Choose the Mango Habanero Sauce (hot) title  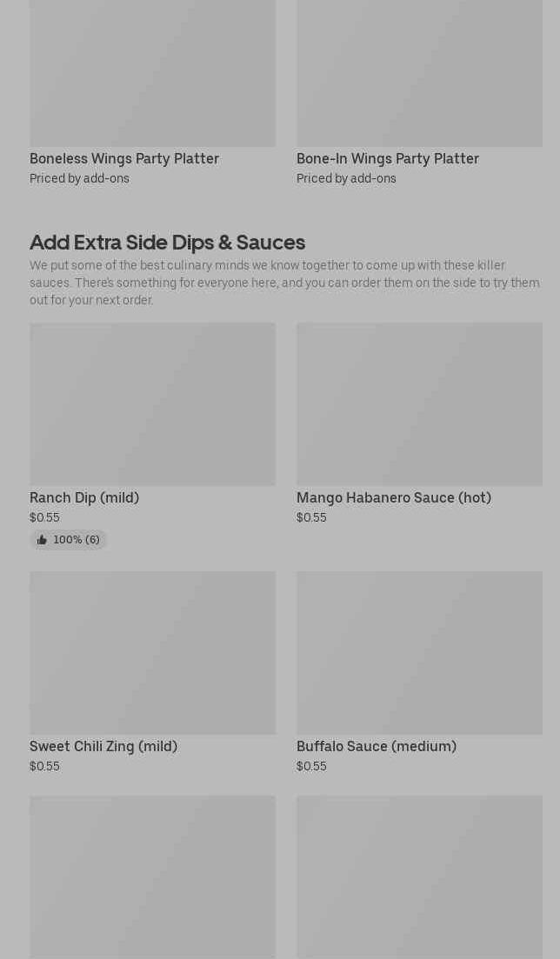tap(394, 497)
